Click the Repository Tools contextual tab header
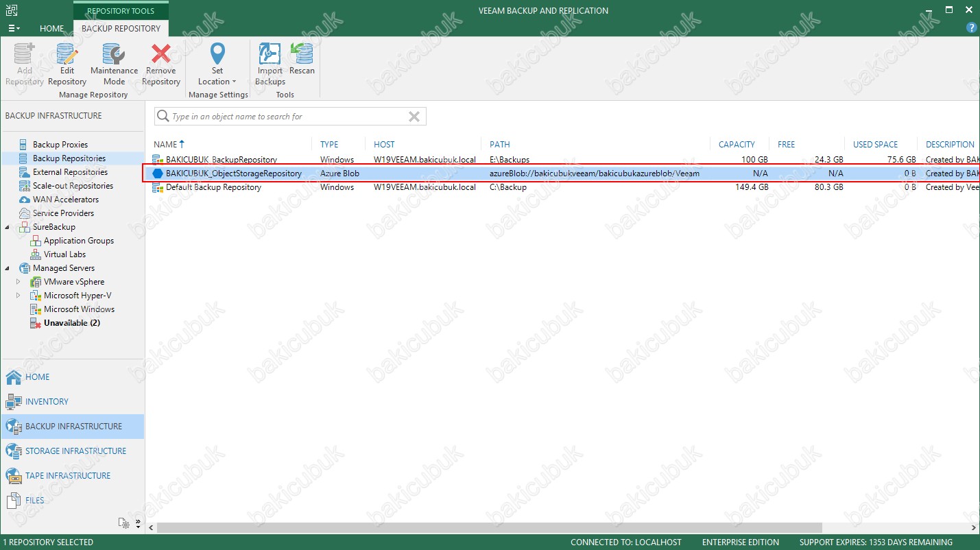This screenshot has height=550, width=980. point(121,11)
